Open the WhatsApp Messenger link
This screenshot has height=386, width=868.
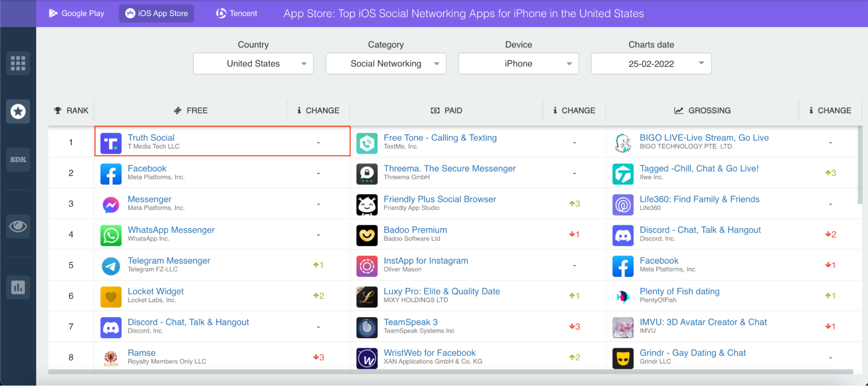click(171, 230)
